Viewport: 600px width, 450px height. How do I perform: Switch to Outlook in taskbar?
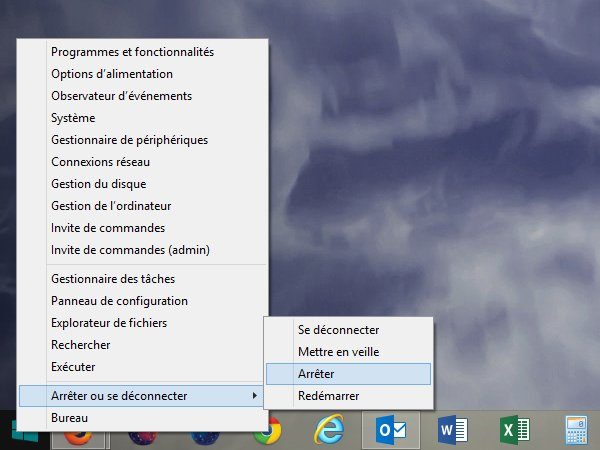(x=391, y=430)
